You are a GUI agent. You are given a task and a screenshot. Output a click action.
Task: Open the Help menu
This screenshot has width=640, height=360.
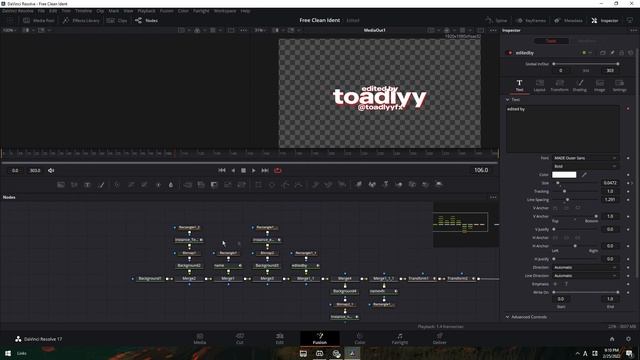click(x=245, y=11)
